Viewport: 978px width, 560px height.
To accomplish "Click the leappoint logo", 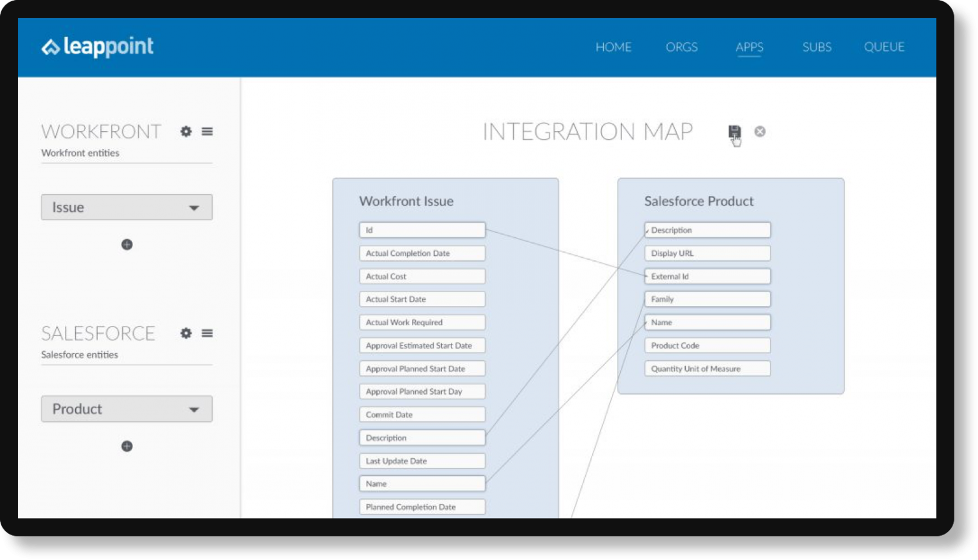I will tap(97, 47).
